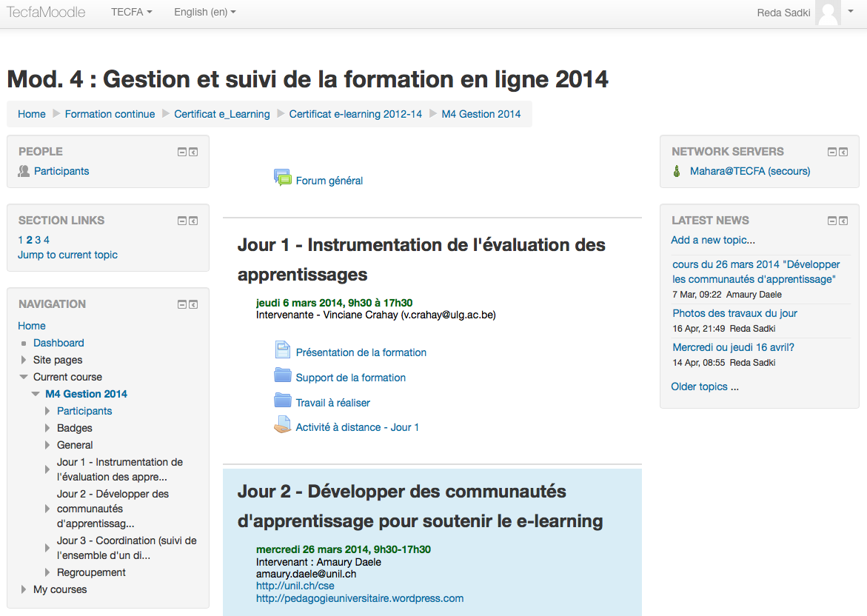Viewport: 867px width, 616px height.
Task: Click the Jump to current topic link
Action: [x=67, y=255]
